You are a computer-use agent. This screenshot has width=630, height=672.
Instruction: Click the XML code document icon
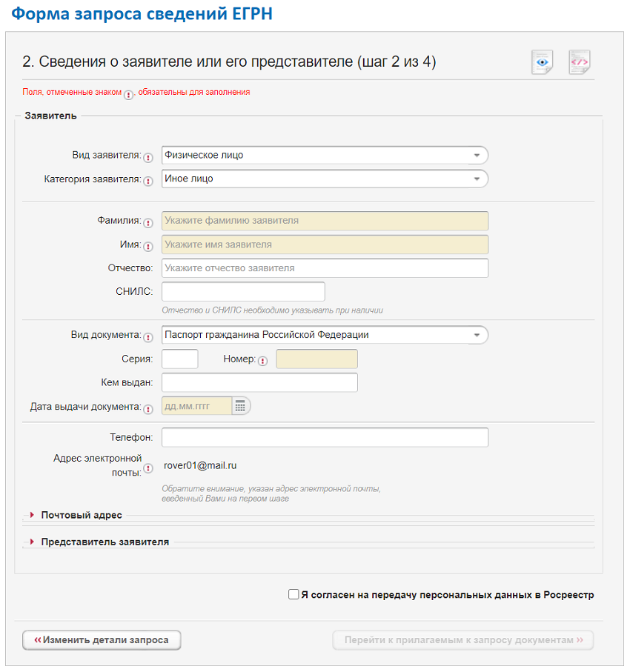pos(579,62)
